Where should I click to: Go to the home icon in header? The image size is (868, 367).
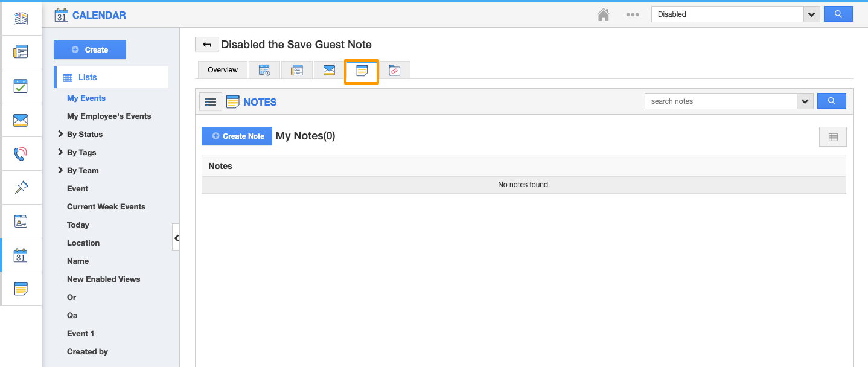point(603,14)
